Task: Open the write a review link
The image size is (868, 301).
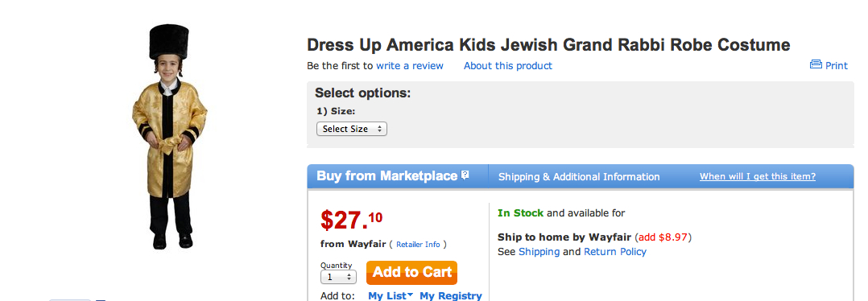Action: point(410,66)
